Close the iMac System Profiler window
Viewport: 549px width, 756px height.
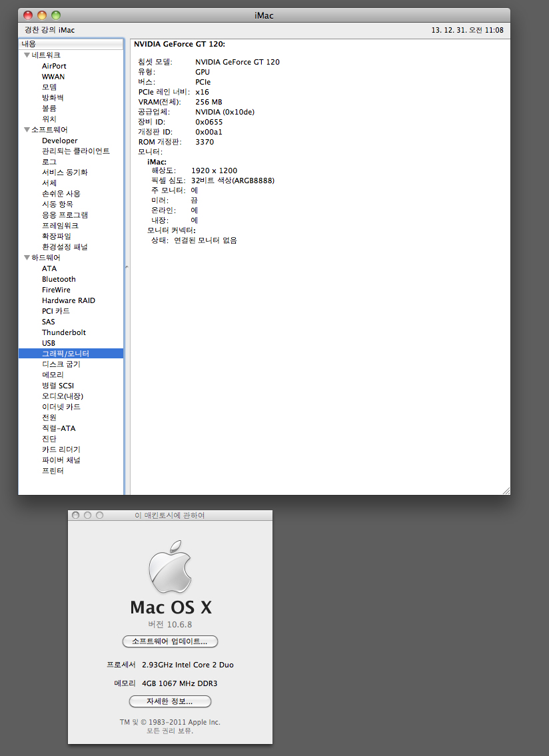tap(27, 15)
